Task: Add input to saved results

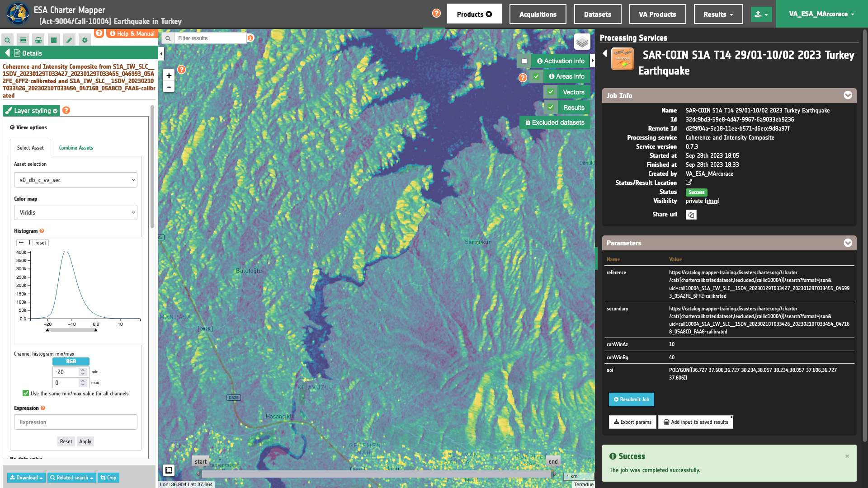Action: [695, 422]
